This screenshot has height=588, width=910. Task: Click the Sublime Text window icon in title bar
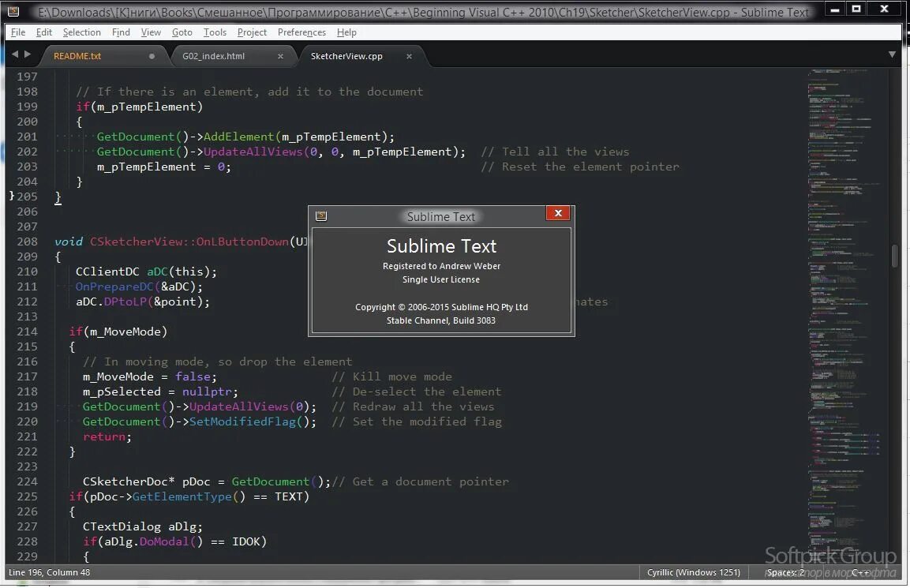[13, 11]
